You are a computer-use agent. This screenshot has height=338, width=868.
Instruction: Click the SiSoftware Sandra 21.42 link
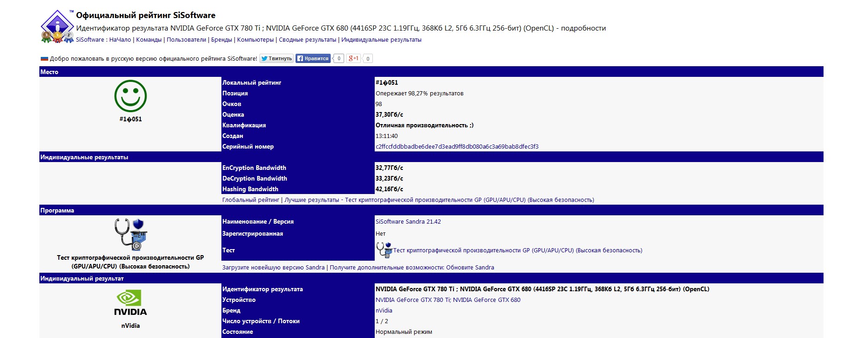click(x=408, y=222)
